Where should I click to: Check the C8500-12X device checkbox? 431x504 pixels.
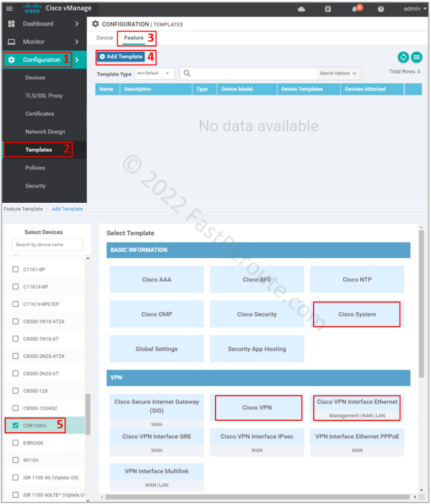coord(15,391)
